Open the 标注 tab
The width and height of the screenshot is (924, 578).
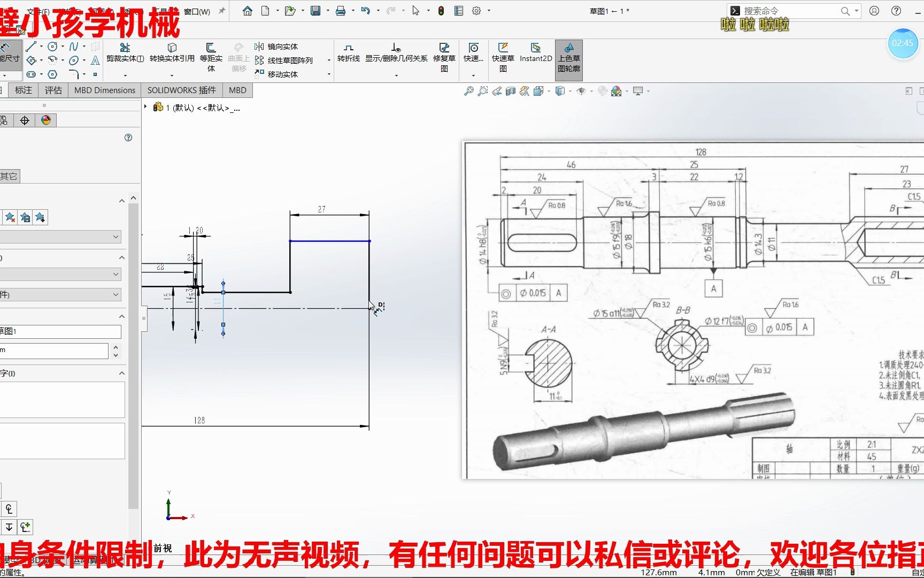pyautogui.click(x=24, y=90)
